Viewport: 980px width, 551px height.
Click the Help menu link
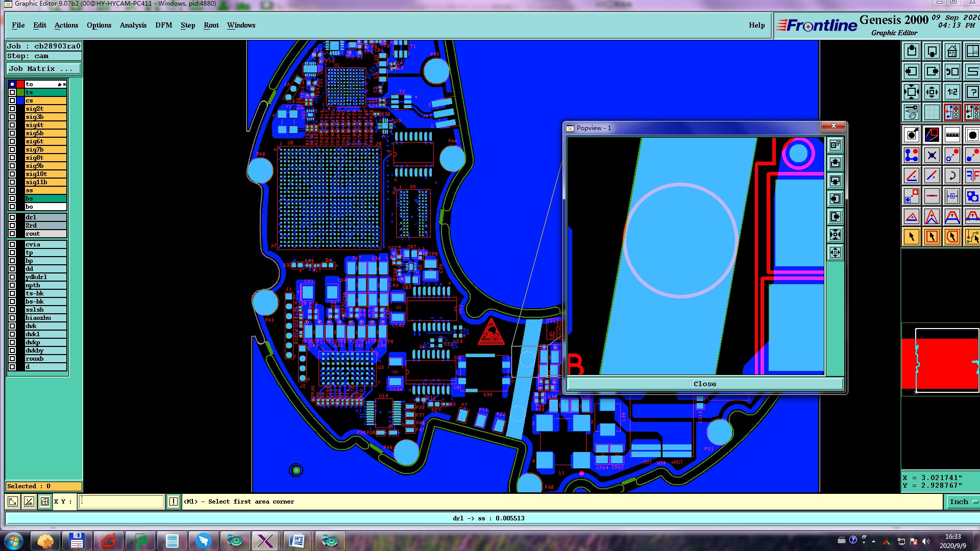pyautogui.click(x=756, y=25)
